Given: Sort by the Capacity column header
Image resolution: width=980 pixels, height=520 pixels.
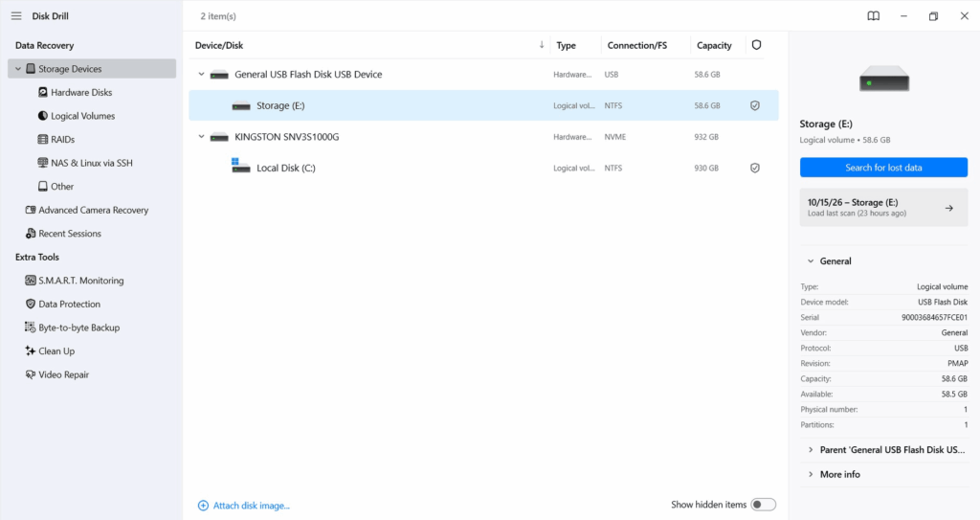Looking at the screenshot, I should [714, 46].
